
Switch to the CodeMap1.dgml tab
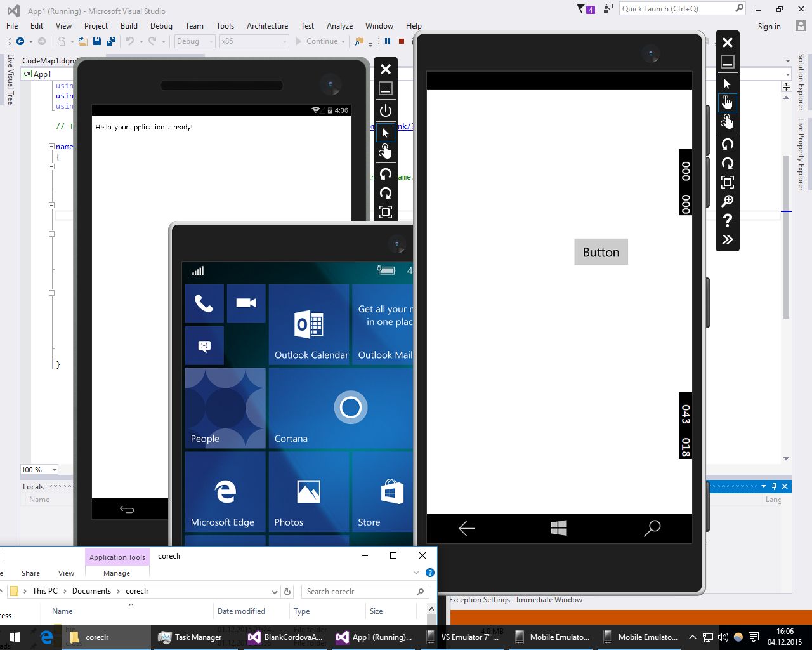48,60
